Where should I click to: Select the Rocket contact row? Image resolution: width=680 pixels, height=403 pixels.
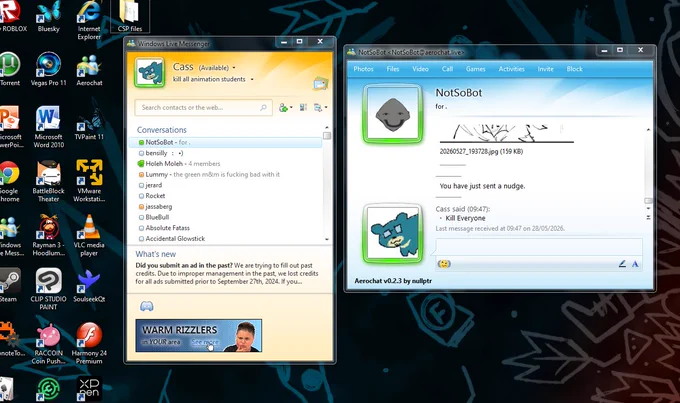coord(226,196)
